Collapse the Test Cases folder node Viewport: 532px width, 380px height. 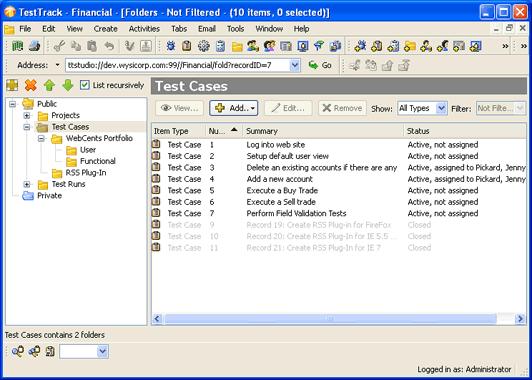[27, 127]
